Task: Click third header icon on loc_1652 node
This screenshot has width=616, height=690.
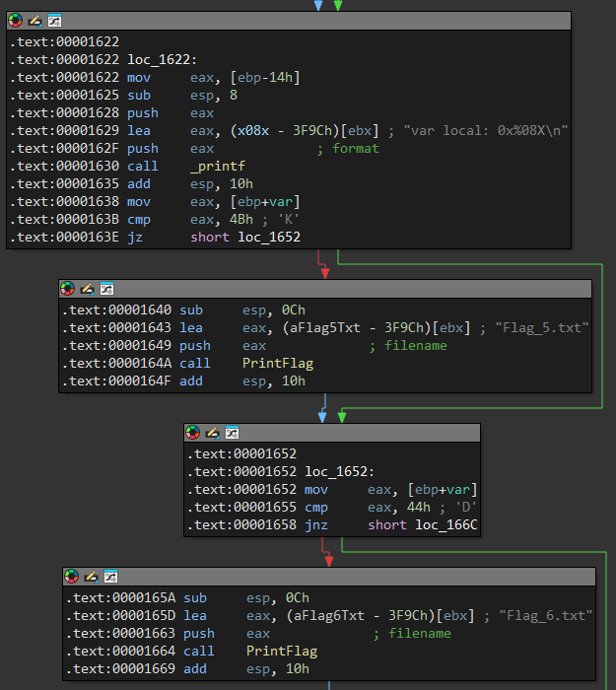Action: (232, 433)
